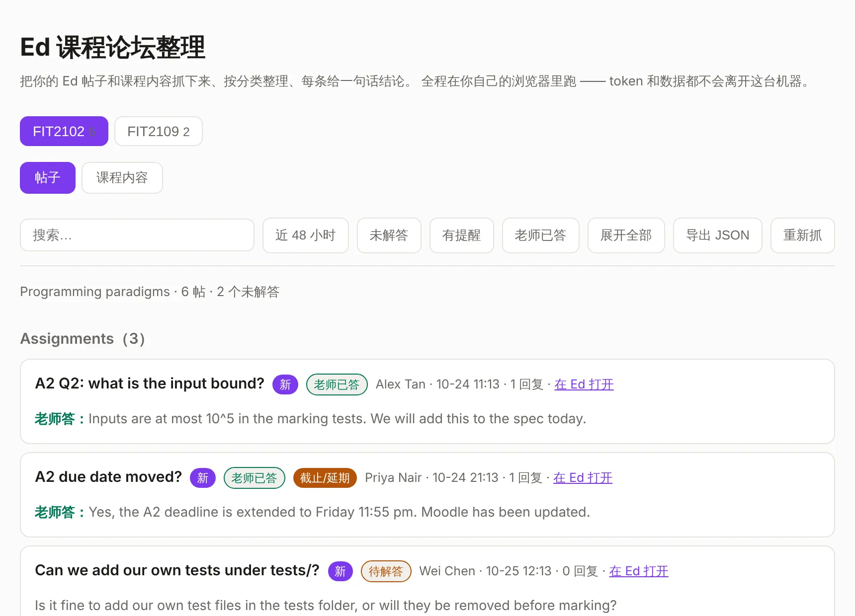Click the 老师已答 badge on Priya Nair's post

pos(255,478)
